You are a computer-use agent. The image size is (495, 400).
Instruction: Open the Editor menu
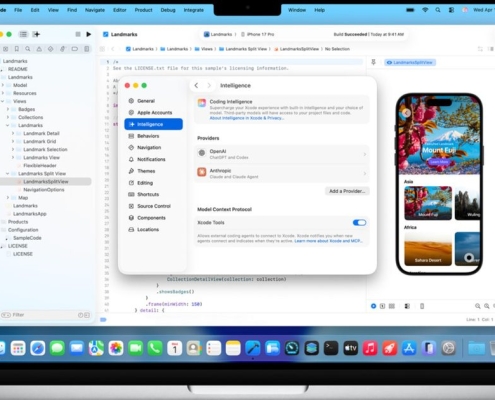120,10
